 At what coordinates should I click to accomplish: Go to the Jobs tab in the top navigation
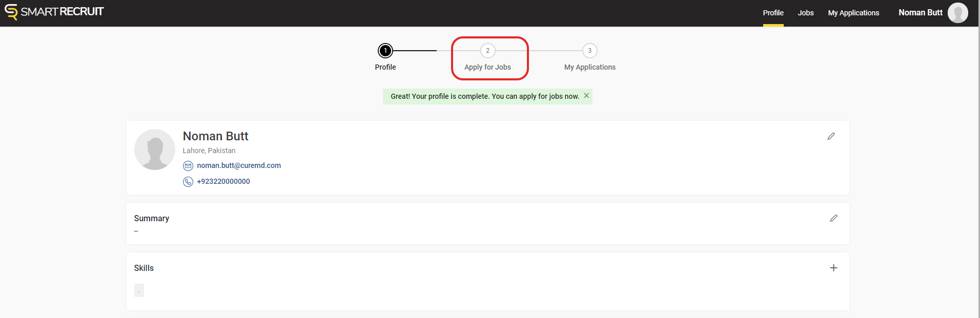point(805,13)
